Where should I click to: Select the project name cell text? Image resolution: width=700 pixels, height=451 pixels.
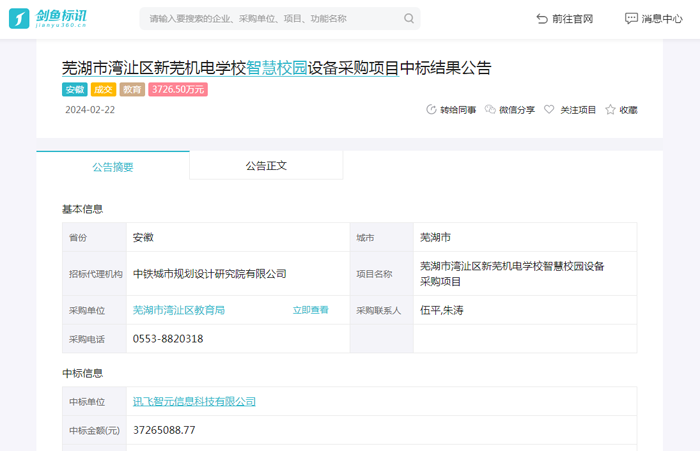pyautogui.click(x=512, y=274)
